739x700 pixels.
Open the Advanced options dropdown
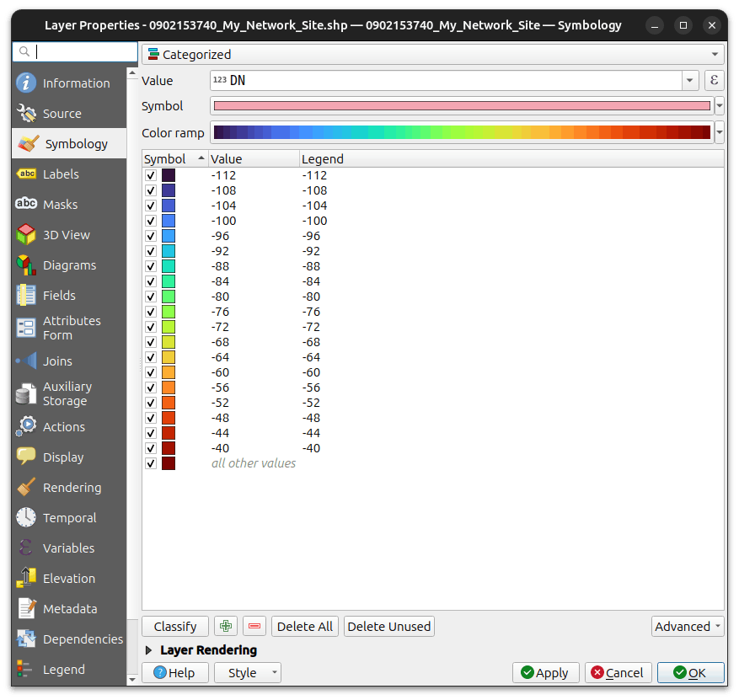click(x=688, y=626)
